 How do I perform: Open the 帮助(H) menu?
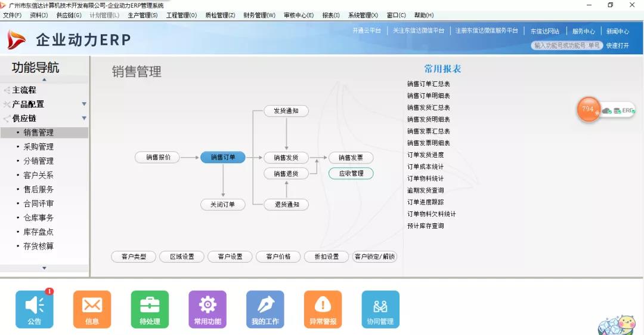[x=424, y=16]
